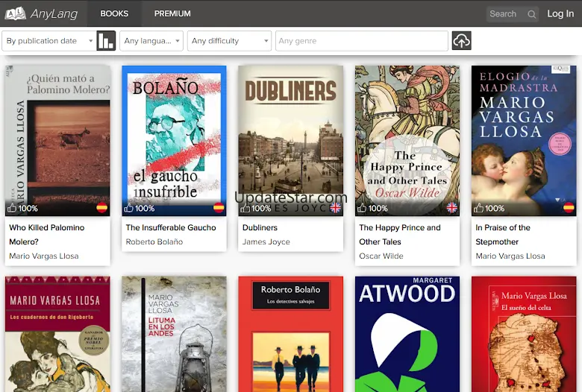Open The Handmaid's Tale Atwood cover thumbnail
582x392 pixels.
pyautogui.click(x=407, y=334)
